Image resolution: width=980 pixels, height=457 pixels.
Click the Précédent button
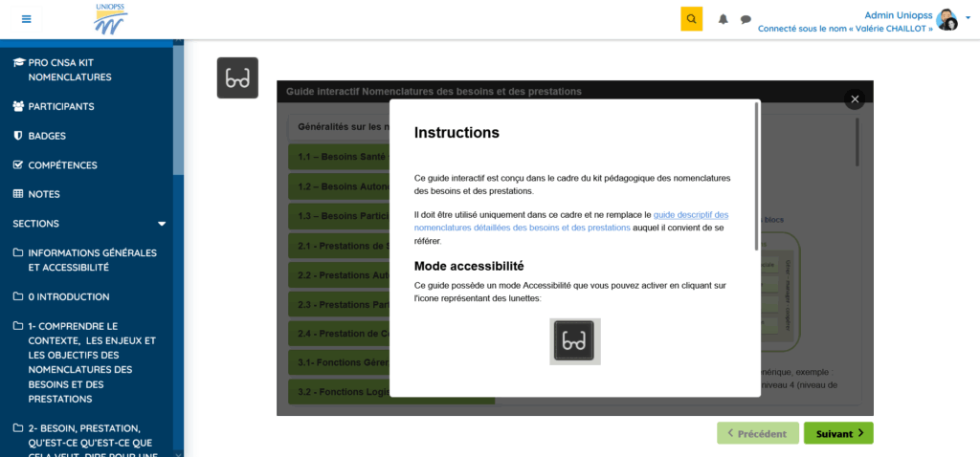pos(756,433)
